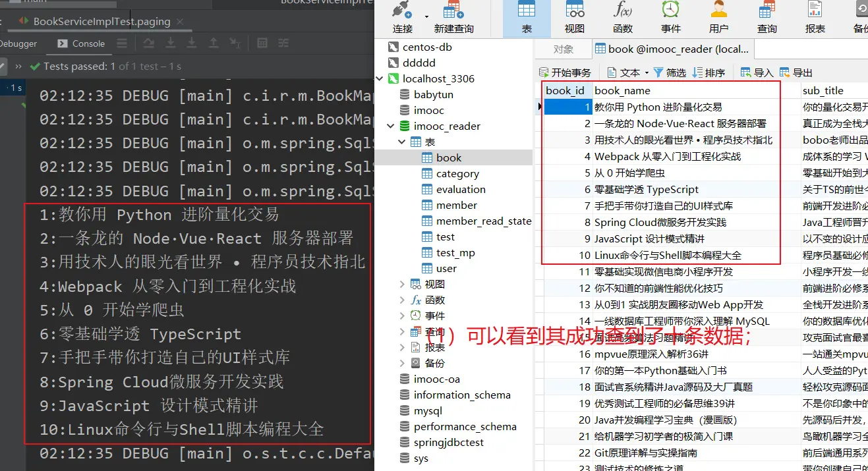Expand the 视图 (Views) tree node
This screenshot has width=868, height=471.
(x=402, y=284)
